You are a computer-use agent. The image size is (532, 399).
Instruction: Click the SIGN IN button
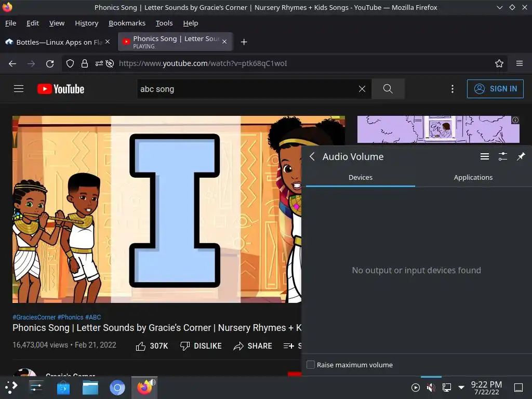[495, 89]
